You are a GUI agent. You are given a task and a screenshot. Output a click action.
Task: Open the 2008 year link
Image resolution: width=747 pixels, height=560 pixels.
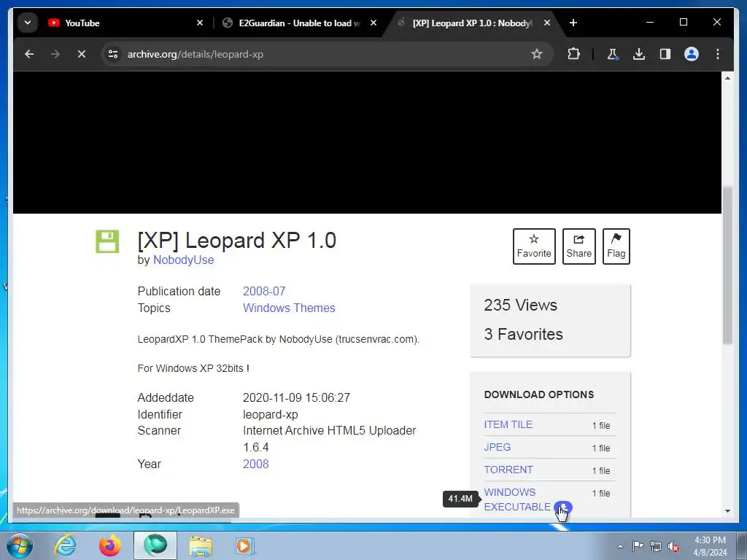pyautogui.click(x=256, y=464)
